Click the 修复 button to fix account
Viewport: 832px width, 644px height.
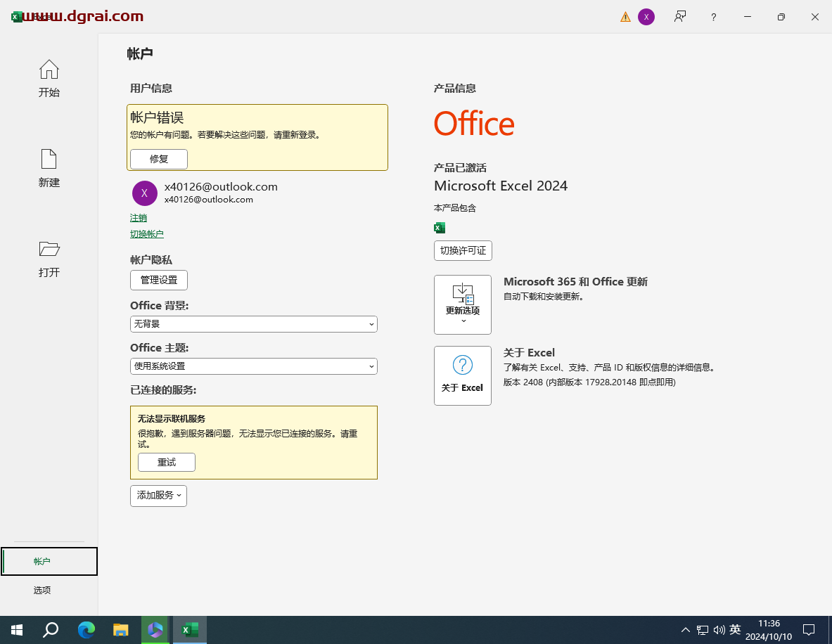coord(158,159)
